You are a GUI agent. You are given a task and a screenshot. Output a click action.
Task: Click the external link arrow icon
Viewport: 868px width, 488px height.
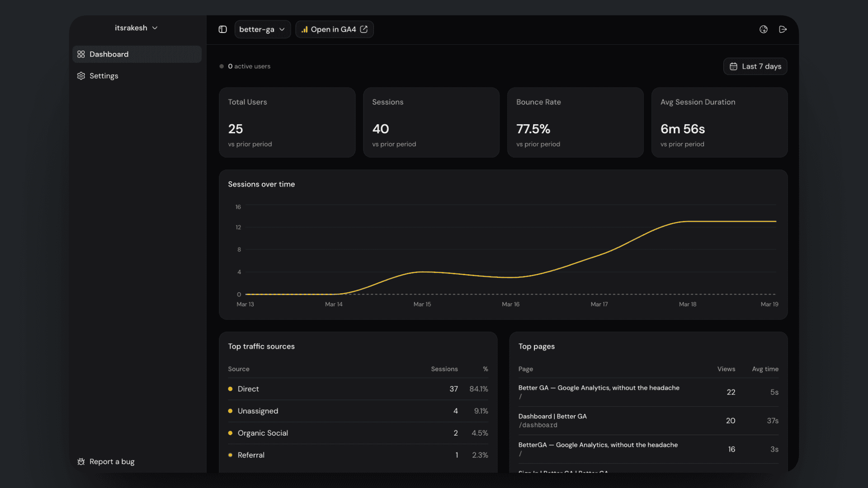364,29
